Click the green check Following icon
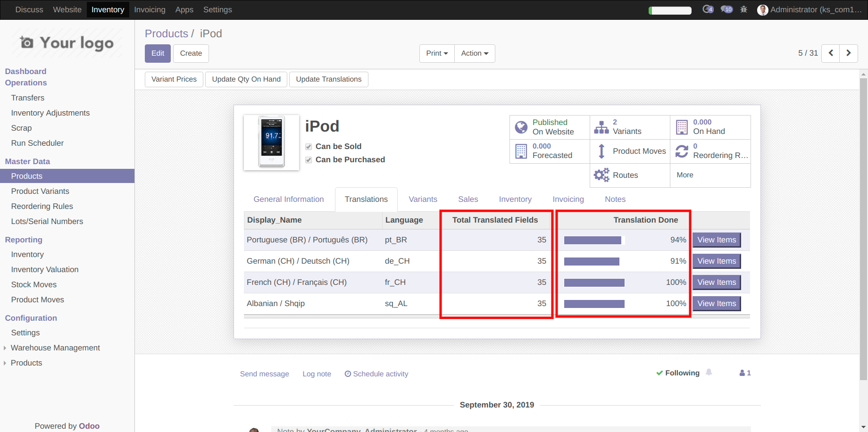This screenshot has width=868, height=432. pos(659,373)
